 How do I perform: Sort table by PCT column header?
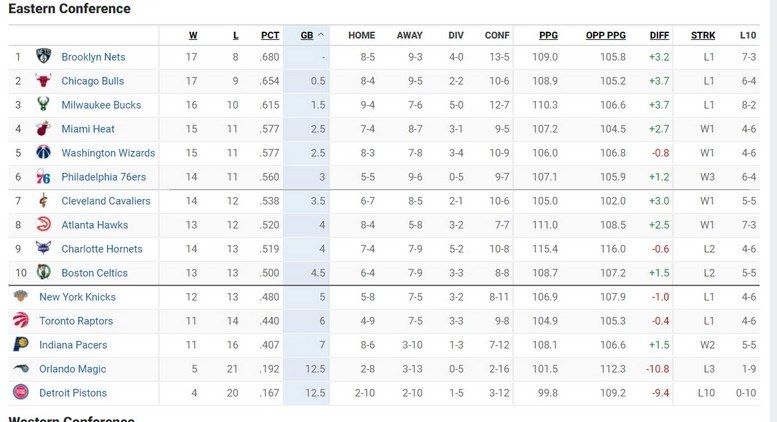[x=270, y=35]
